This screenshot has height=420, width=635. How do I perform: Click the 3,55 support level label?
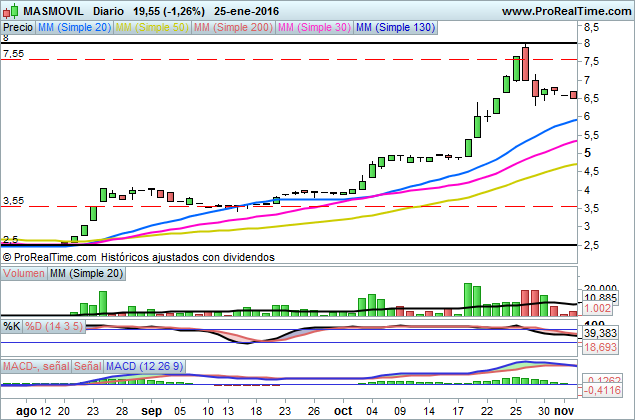13,201
